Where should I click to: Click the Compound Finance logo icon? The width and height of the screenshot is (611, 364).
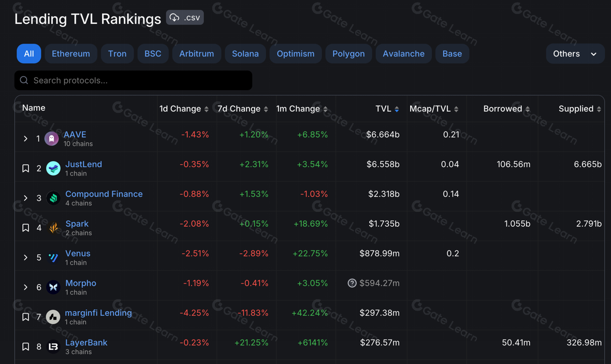[x=53, y=198]
